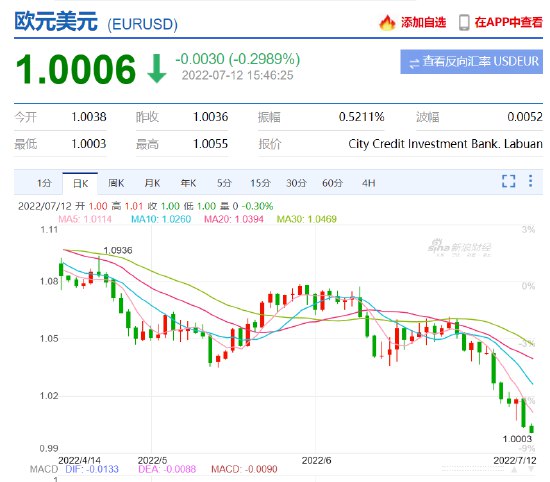Open fullscreen chart view icon
550x482 pixels.
(509, 181)
